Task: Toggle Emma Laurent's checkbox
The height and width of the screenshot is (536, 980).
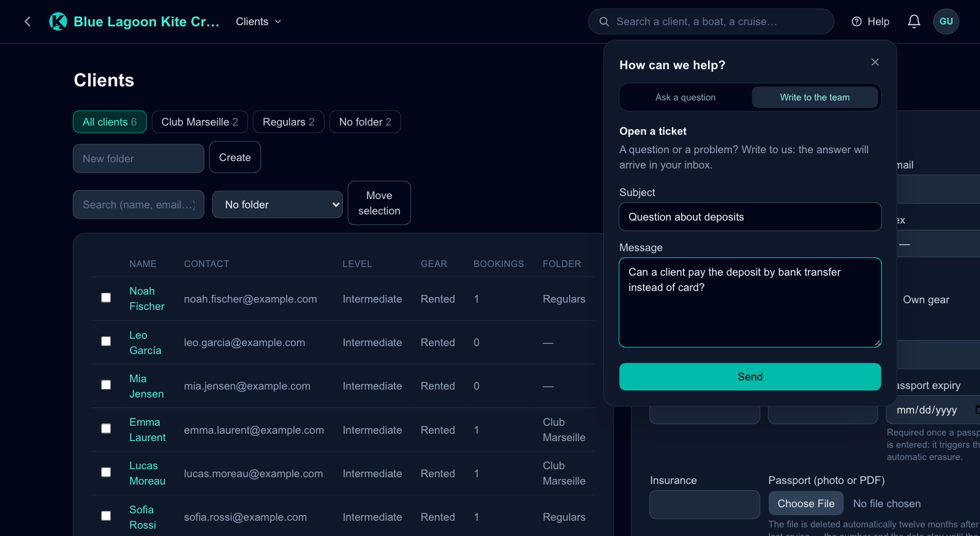Action: pyautogui.click(x=106, y=428)
